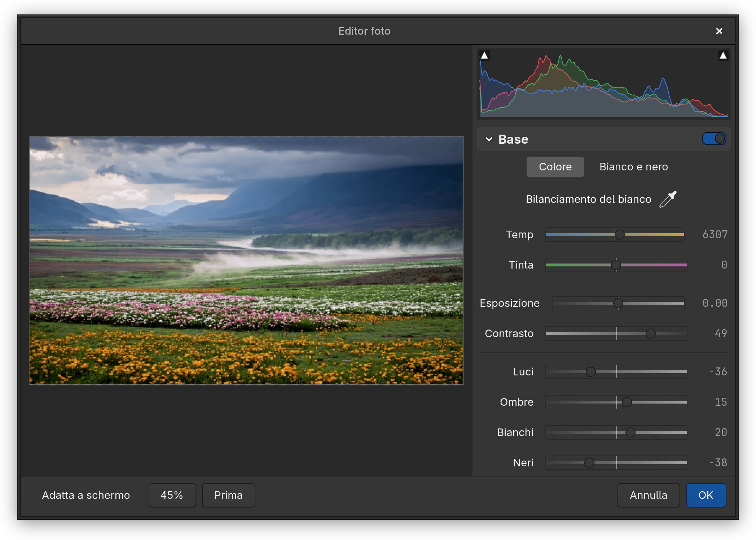Select Adatta a schermo zoom option
The width and height of the screenshot is (756, 540).
(x=86, y=495)
